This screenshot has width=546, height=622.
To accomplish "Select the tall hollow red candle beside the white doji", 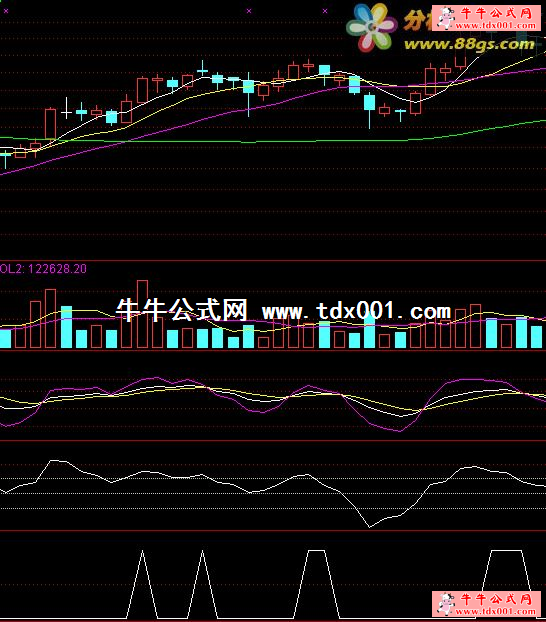I will pos(50,124).
